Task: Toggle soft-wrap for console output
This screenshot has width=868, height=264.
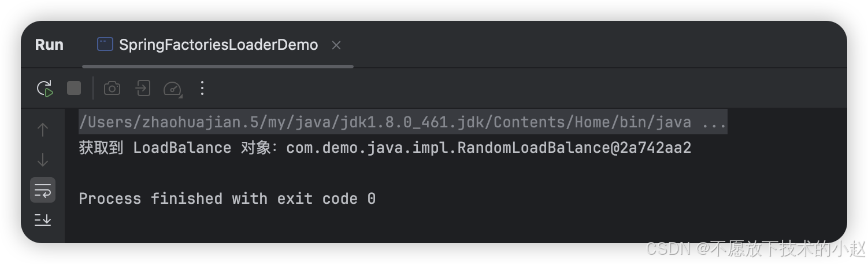Action: (43, 190)
